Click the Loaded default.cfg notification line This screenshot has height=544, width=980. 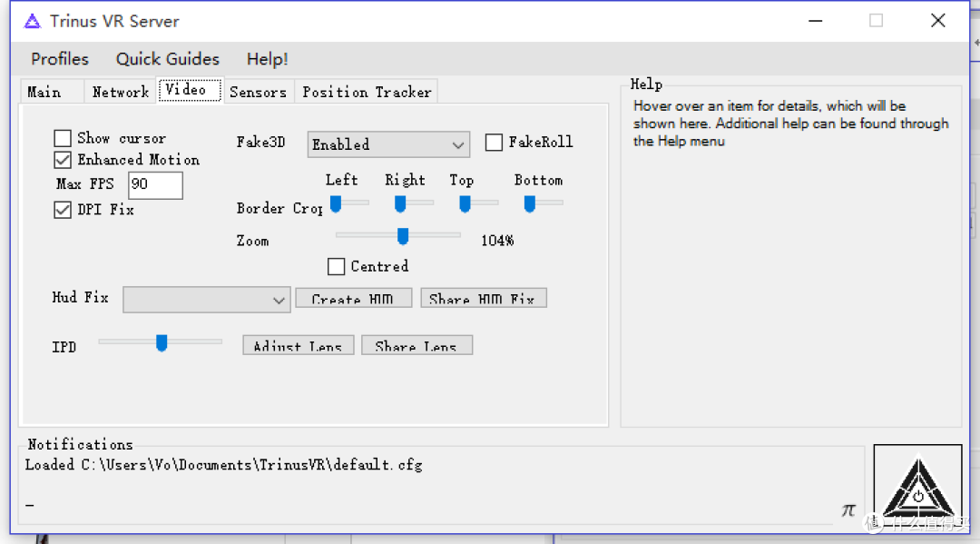(x=224, y=465)
